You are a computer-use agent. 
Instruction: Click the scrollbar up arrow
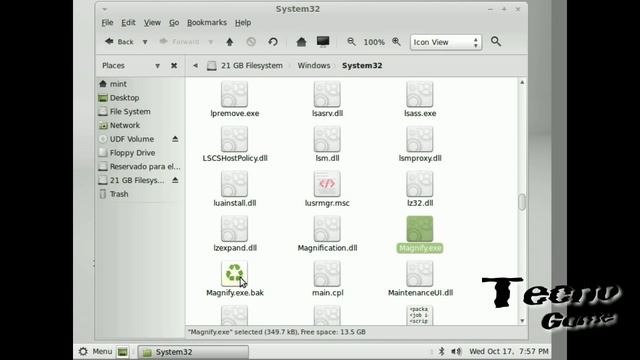(x=522, y=82)
